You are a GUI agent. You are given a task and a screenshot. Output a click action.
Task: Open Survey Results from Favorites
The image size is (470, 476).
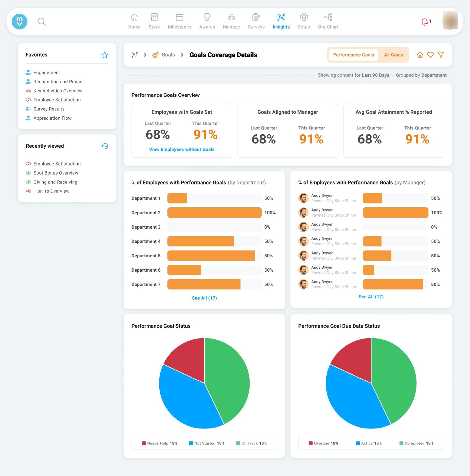[x=49, y=109]
